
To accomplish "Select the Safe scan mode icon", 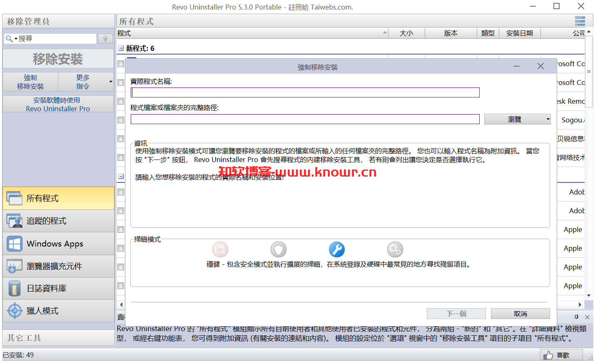I will click(x=220, y=249).
